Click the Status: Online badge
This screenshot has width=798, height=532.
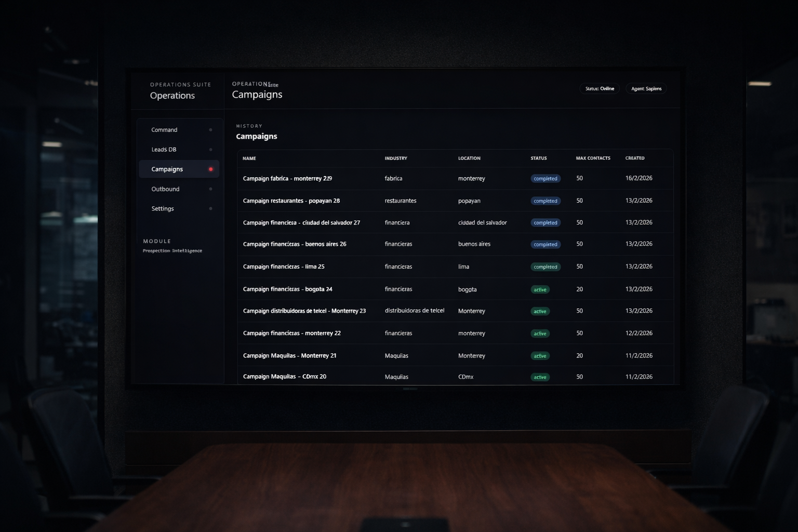(x=600, y=89)
